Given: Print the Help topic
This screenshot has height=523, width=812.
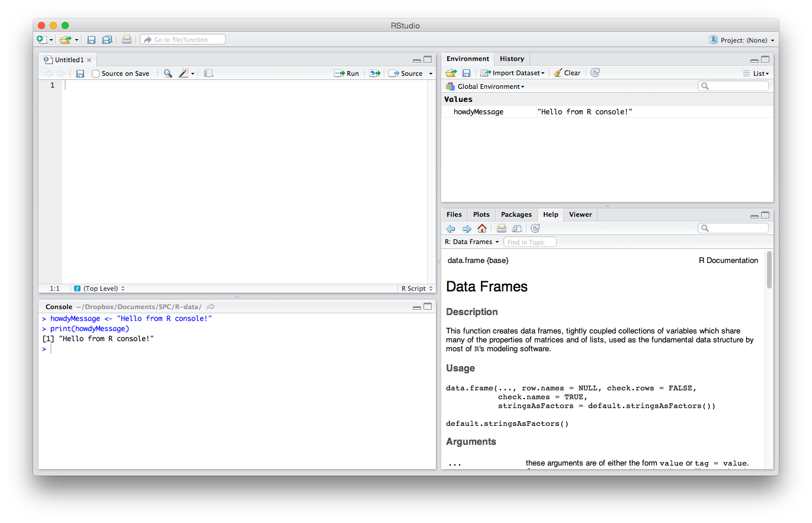Looking at the screenshot, I should click(x=502, y=229).
